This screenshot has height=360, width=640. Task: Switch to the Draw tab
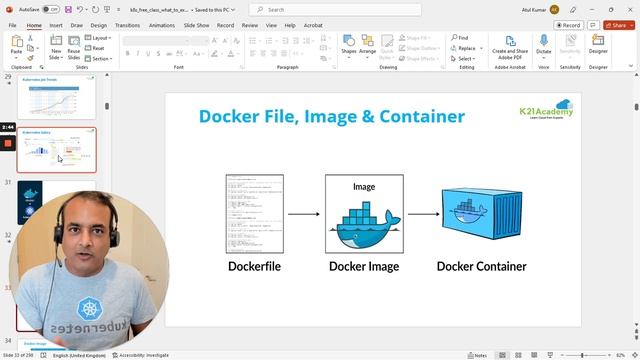(76, 25)
